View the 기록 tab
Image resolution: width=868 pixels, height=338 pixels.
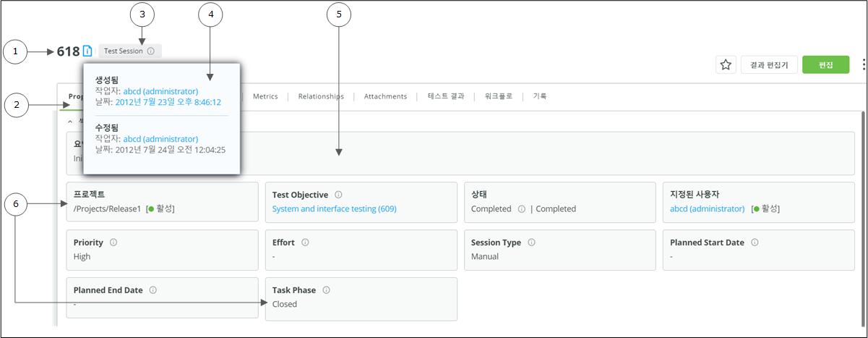tap(540, 96)
